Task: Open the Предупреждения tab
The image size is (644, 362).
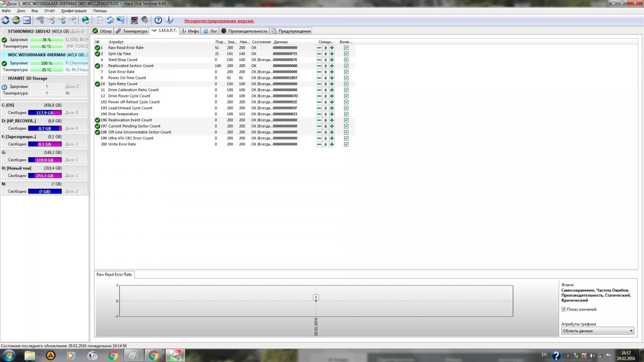Action: click(291, 31)
